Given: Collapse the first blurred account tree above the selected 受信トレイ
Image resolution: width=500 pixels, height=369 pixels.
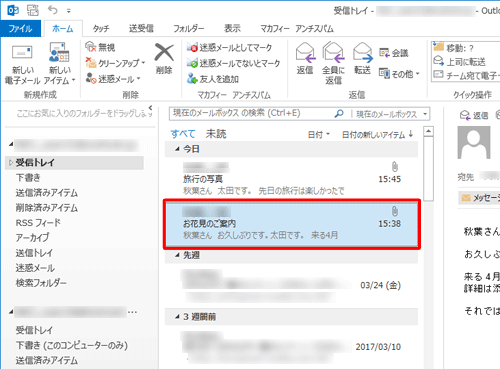Looking at the screenshot, I should tap(11, 144).
